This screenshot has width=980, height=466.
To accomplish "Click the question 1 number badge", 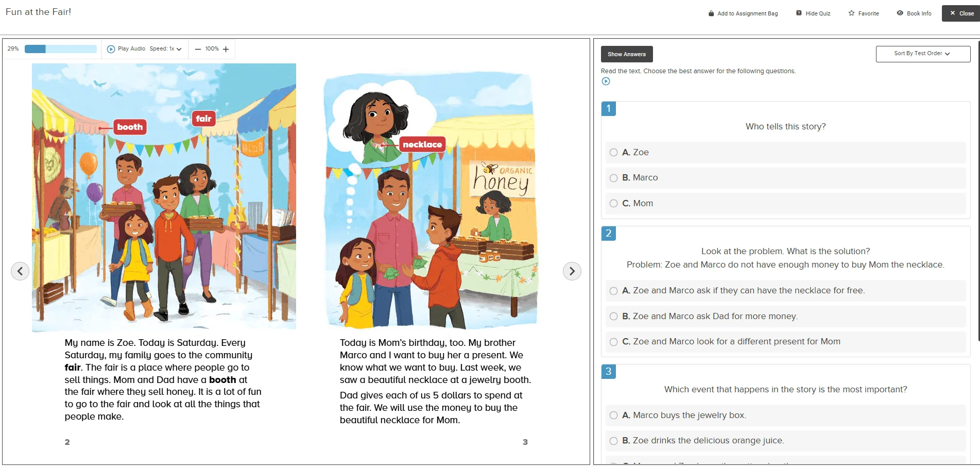I will pos(608,109).
